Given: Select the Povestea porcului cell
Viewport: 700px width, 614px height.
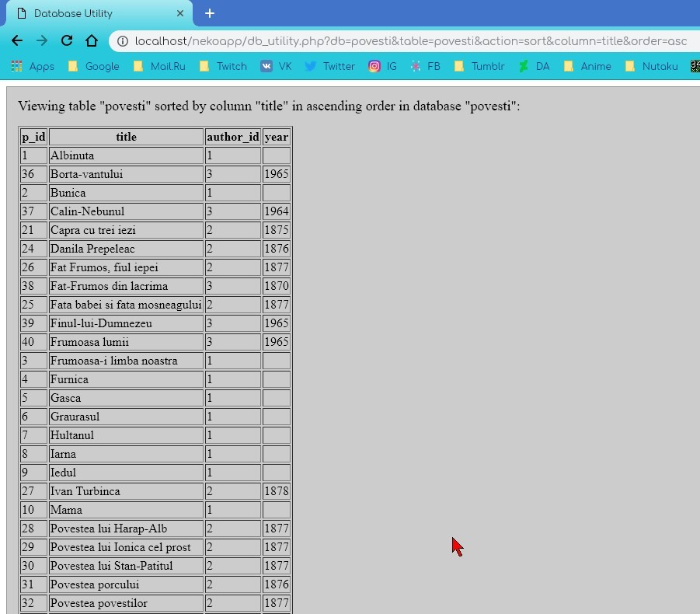Looking at the screenshot, I should (x=126, y=584).
